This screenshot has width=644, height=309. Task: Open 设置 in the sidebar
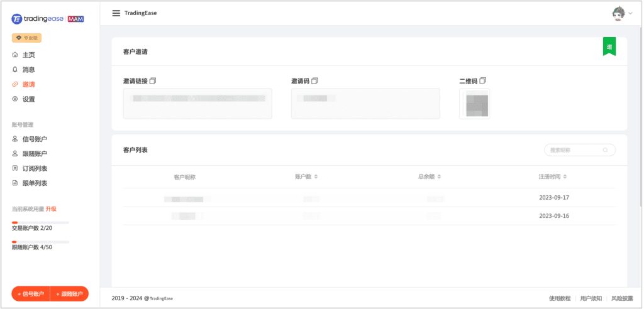click(28, 99)
